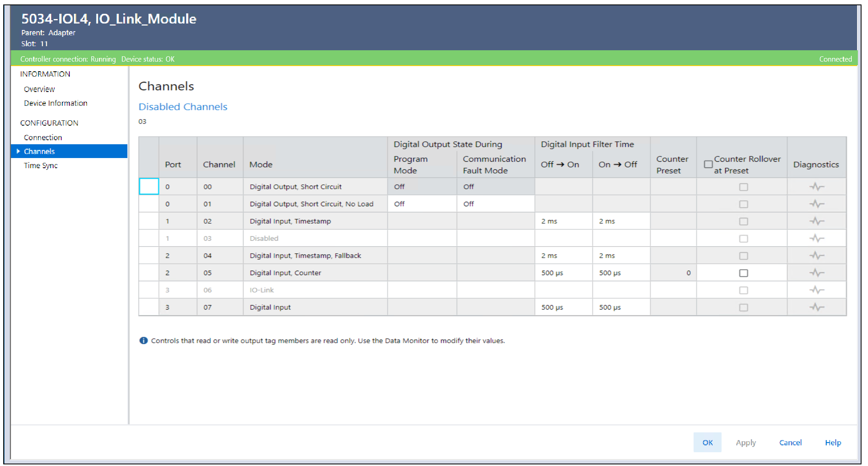Click the Disabled Channels heading
Viewport: 868px width, 466px height.
(183, 107)
